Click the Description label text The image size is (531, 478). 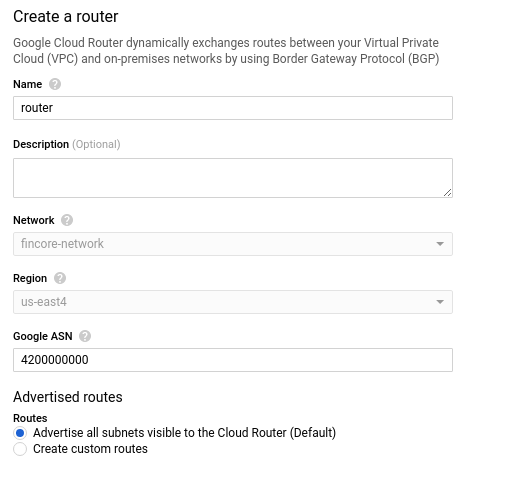[41, 144]
